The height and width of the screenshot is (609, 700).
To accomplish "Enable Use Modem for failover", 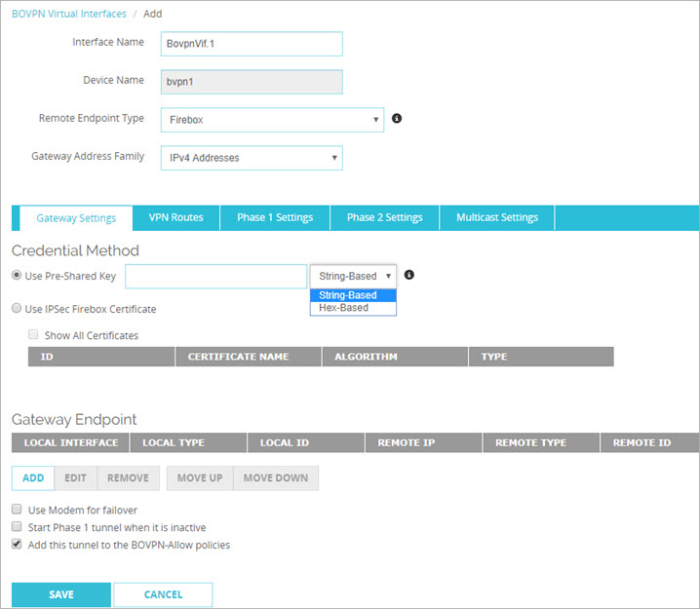I will pyautogui.click(x=18, y=510).
